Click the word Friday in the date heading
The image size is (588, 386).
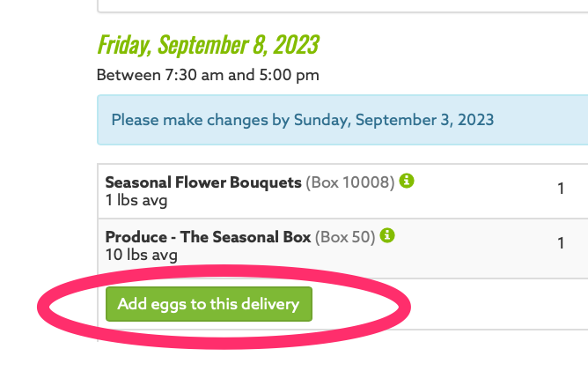point(124,44)
